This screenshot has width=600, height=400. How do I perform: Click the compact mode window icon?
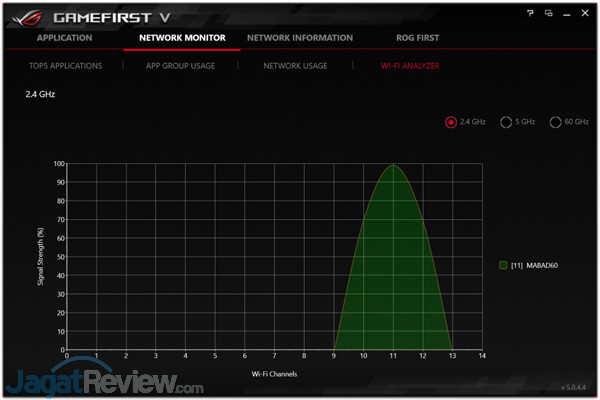(x=548, y=14)
